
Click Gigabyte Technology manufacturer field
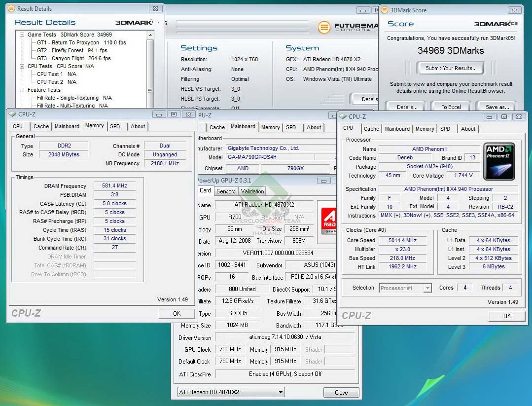[x=281, y=148]
